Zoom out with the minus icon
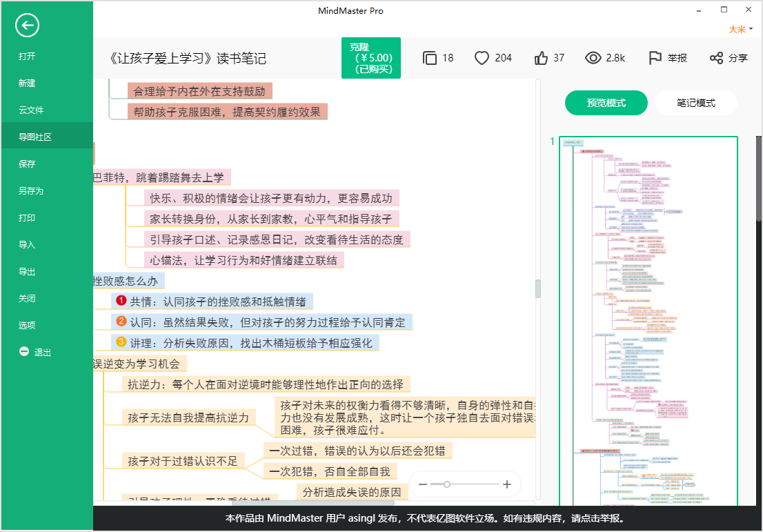This screenshot has height=532, width=763. click(x=423, y=484)
